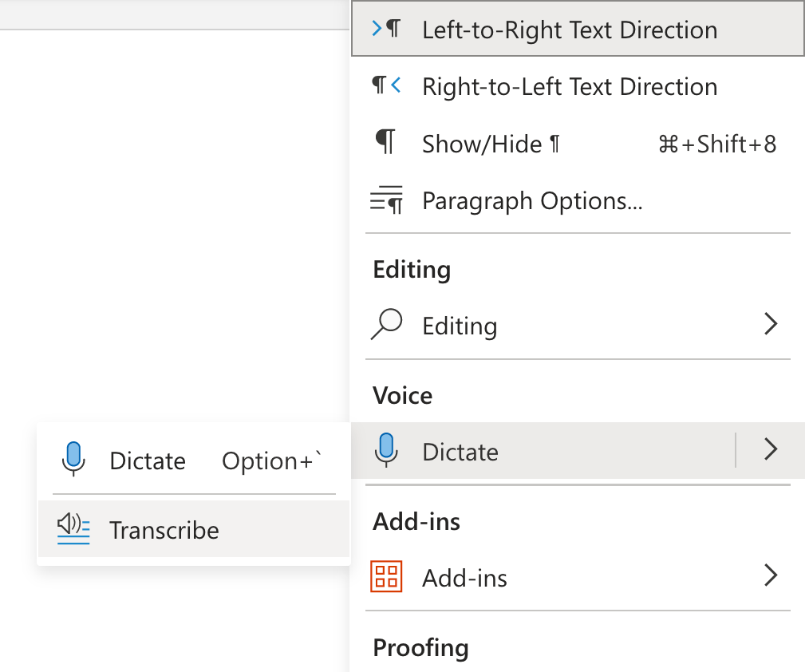Click the orange Add-ins grid icon

point(387,577)
